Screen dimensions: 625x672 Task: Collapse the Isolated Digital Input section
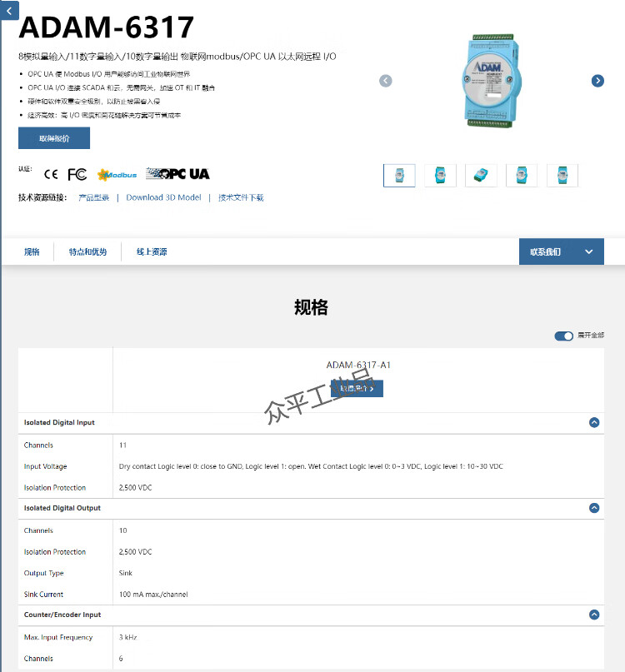[594, 422]
